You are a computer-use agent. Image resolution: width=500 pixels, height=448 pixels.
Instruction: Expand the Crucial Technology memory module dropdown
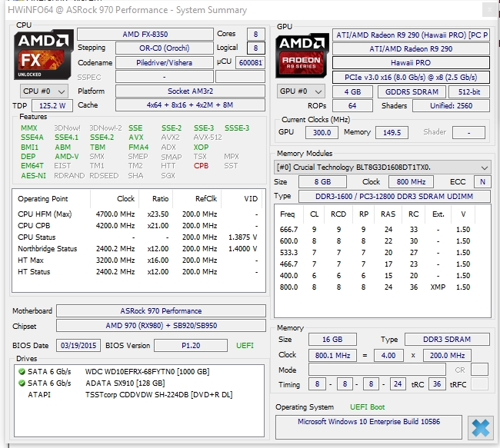tap(382, 168)
